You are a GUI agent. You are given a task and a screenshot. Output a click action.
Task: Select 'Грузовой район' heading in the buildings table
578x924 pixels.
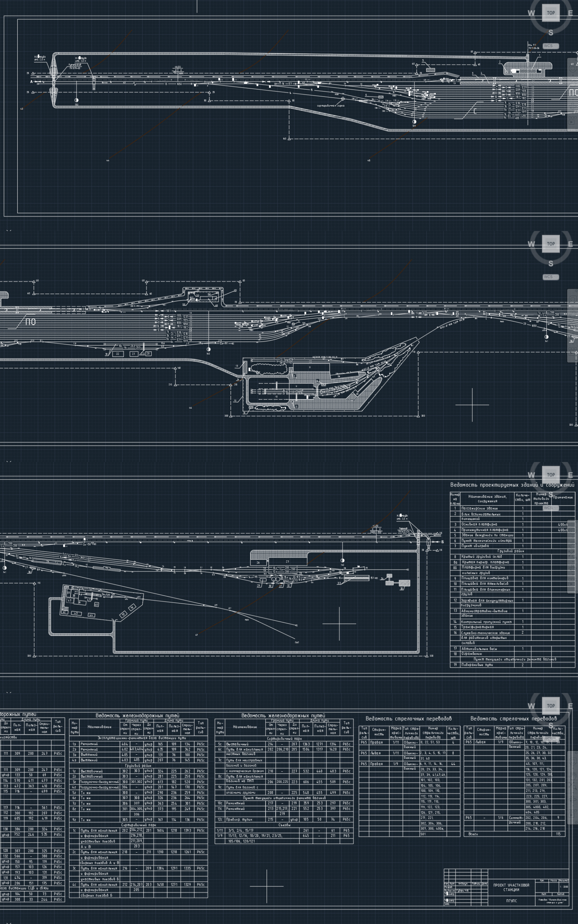pyautogui.click(x=511, y=551)
